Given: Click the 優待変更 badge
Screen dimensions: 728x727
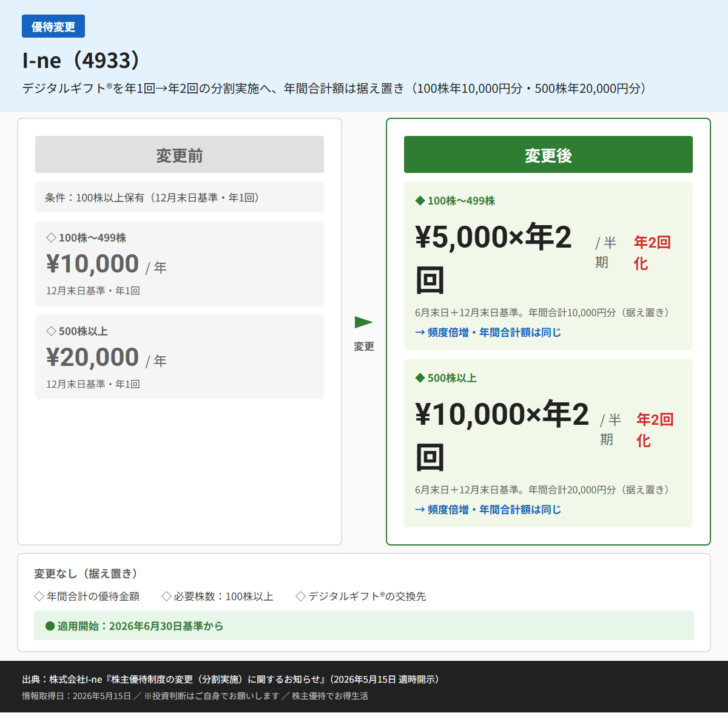Looking at the screenshot, I should [53, 27].
